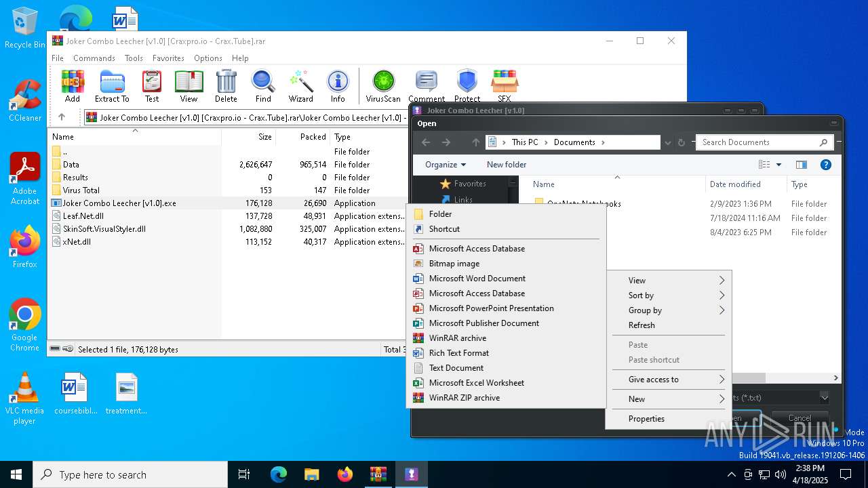Click the Add icon in WinRAR toolbar
The width and height of the screenshot is (868, 488).
[x=73, y=86]
